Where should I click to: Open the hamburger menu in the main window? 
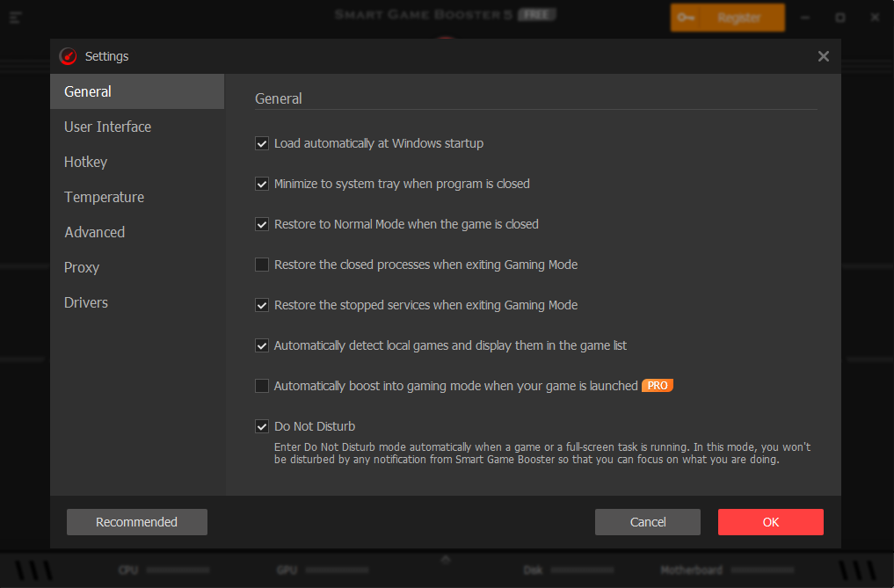pos(16,18)
